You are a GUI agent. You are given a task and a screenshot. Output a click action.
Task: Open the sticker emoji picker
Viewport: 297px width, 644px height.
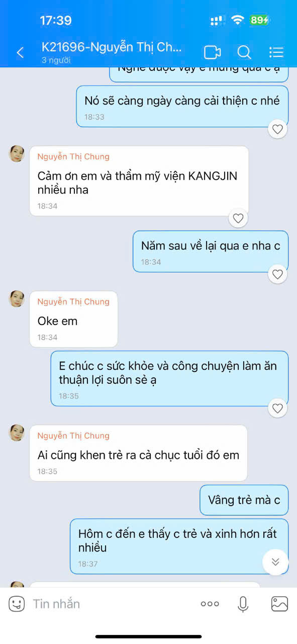coord(17,604)
